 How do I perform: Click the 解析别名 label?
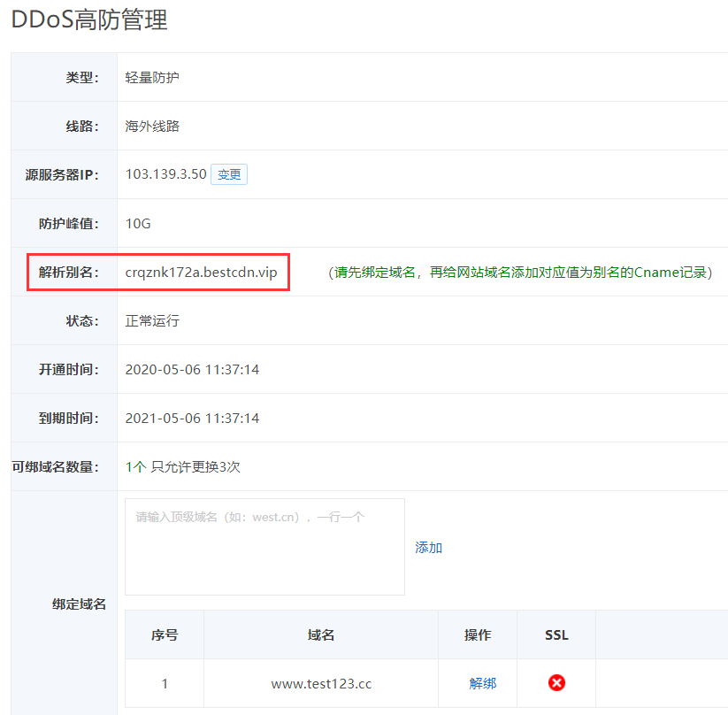coord(69,272)
